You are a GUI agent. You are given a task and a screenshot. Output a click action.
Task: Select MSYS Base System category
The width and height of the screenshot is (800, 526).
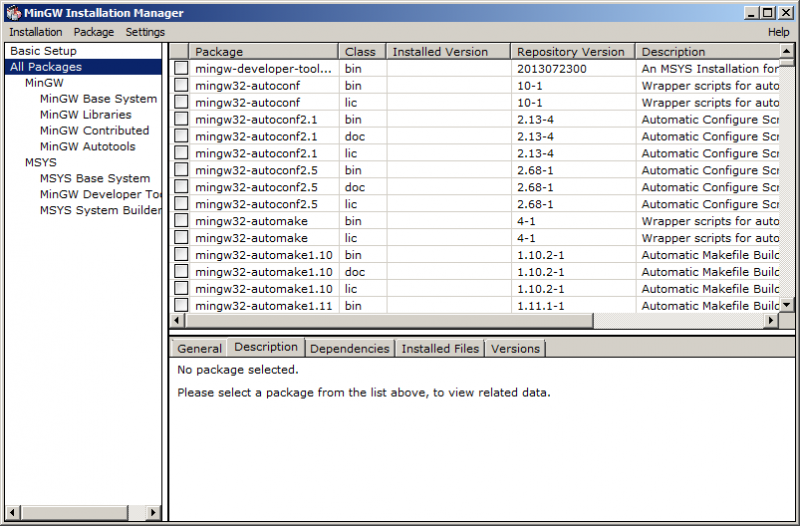point(95,178)
